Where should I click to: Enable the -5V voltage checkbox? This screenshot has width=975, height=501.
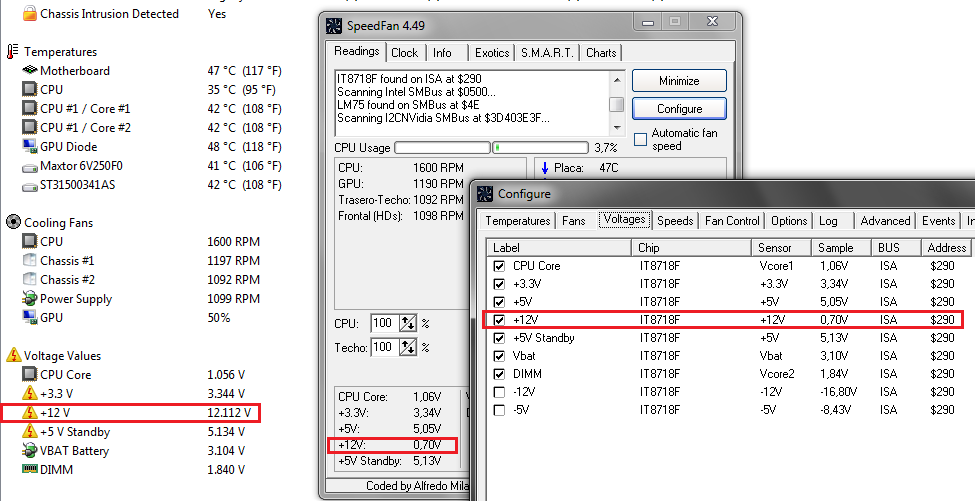point(499,410)
